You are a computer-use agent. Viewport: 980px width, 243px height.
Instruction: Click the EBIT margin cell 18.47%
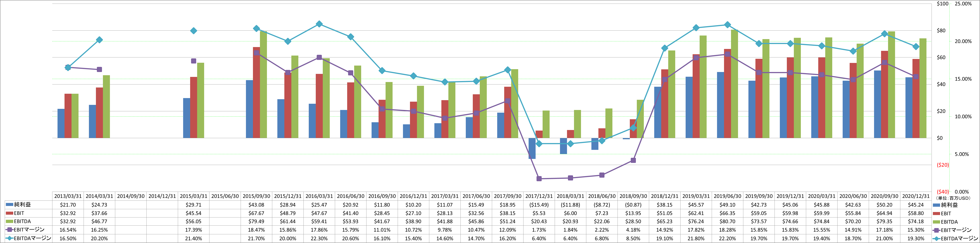coord(256,230)
